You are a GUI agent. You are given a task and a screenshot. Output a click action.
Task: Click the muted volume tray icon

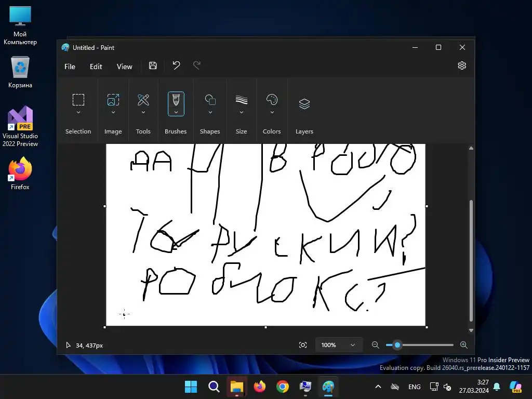click(x=447, y=387)
